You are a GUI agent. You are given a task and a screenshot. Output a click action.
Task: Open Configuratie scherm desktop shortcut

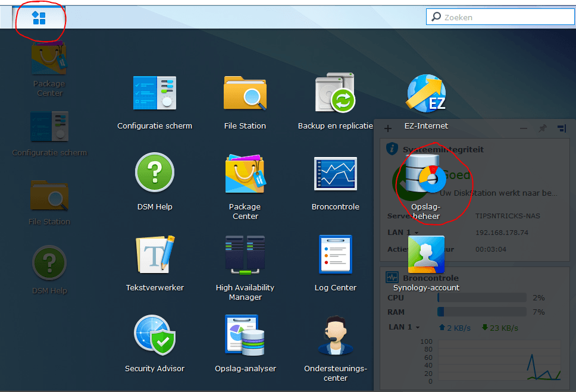pyautogui.click(x=49, y=134)
